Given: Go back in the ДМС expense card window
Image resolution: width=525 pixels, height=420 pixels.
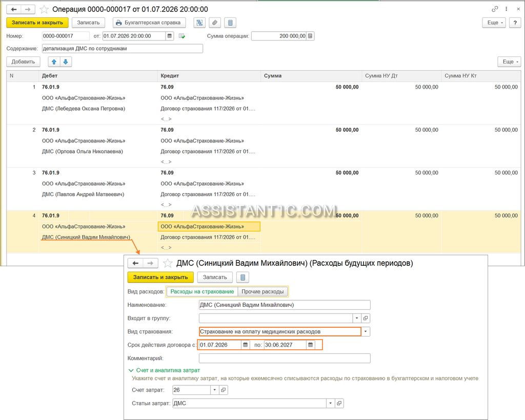Looking at the screenshot, I should 135,263.
